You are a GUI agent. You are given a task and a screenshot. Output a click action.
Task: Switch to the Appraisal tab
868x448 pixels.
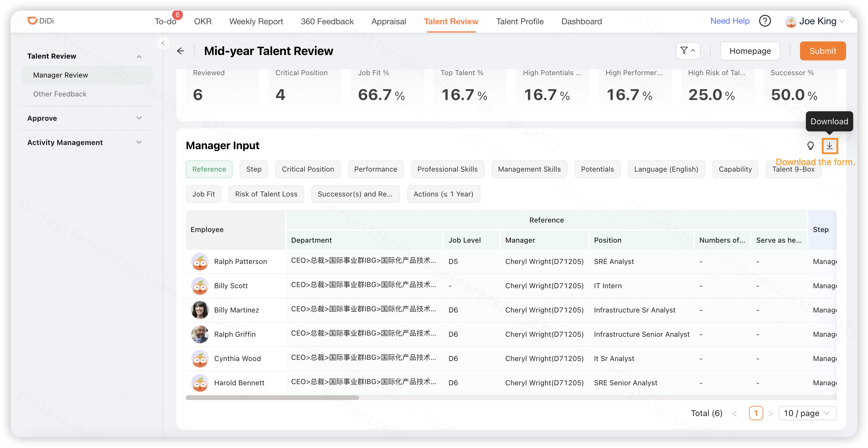coord(388,22)
